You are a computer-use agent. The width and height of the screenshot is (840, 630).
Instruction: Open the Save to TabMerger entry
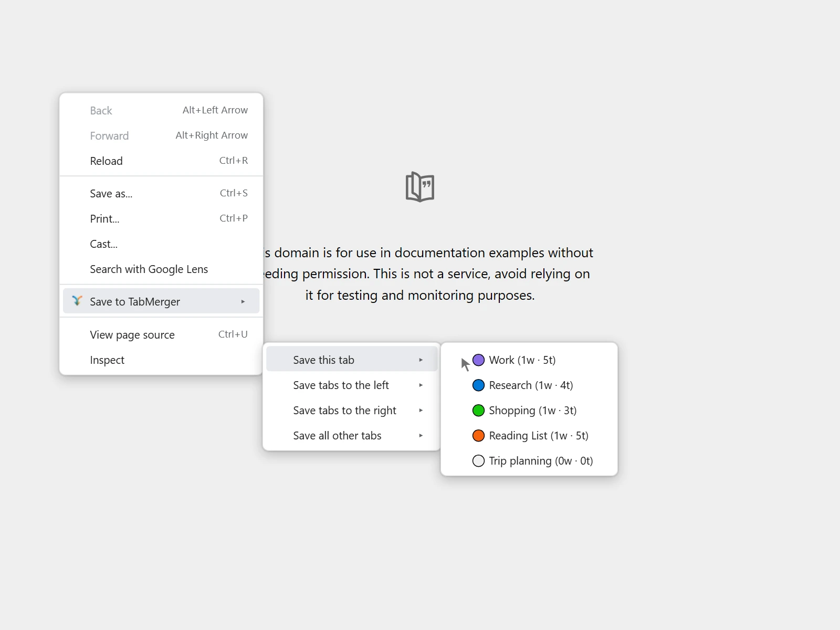(161, 301)
